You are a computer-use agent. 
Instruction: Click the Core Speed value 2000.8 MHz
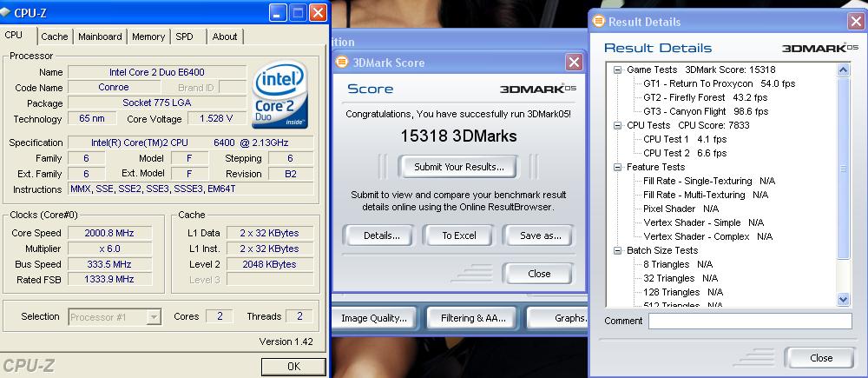(109, 233)
